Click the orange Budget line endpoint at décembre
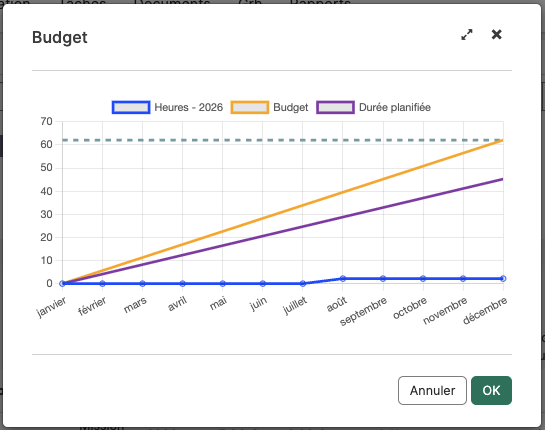The image size is (545, 430). click(503, 140)
